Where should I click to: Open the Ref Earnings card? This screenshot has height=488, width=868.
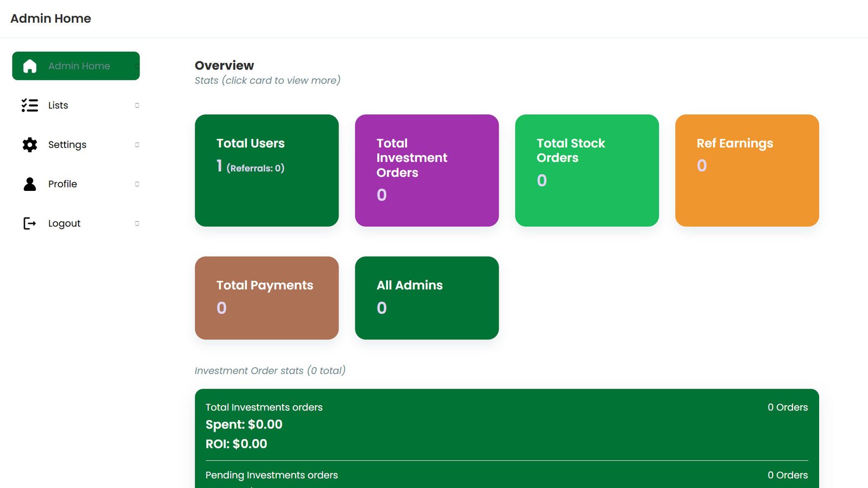(x=747, y=170)
